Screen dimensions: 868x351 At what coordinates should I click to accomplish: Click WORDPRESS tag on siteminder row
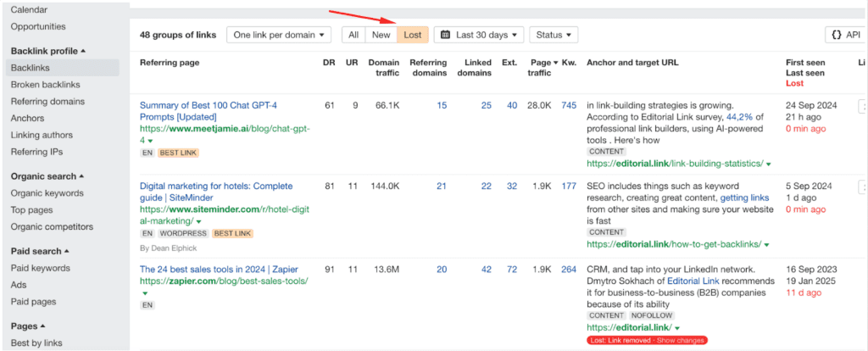pyautogui.click(x=183, y=234)
